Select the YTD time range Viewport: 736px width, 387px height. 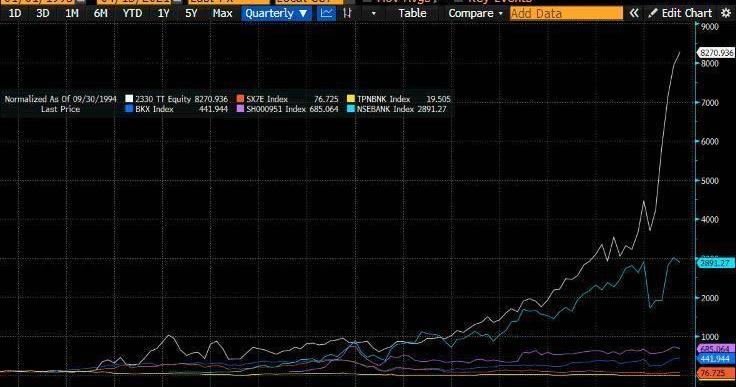click(132, 13)
